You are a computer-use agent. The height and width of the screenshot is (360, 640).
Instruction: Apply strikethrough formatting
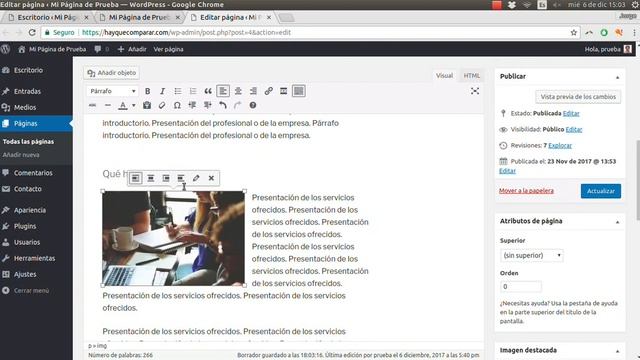click(x=93, y=105)
